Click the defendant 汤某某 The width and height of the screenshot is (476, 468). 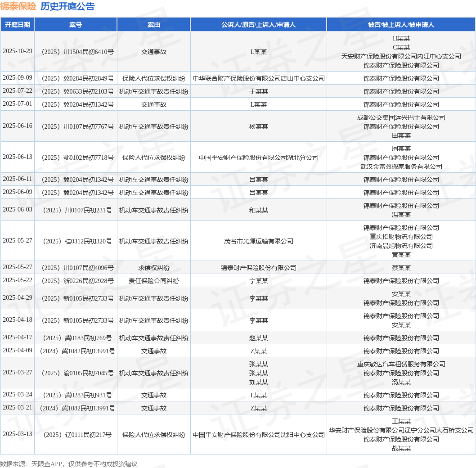tap(401, 382)
